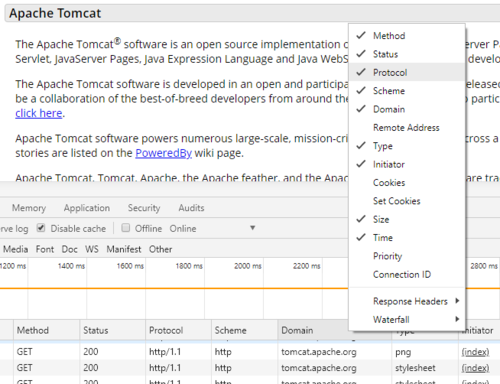Image resolution: width=500 pixels, height=384 pixels.
Task: Click the 2800 ms timeline label
Action: (x=484, y=266)
